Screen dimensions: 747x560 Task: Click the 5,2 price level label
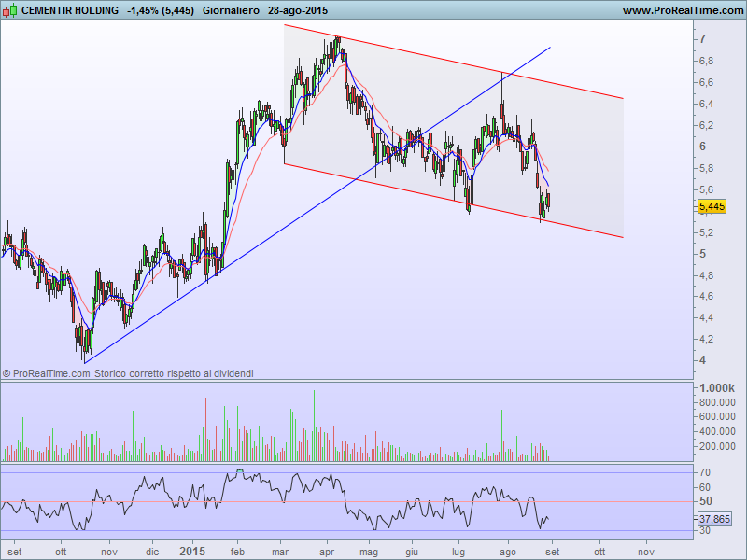click(x=707, y=232)
